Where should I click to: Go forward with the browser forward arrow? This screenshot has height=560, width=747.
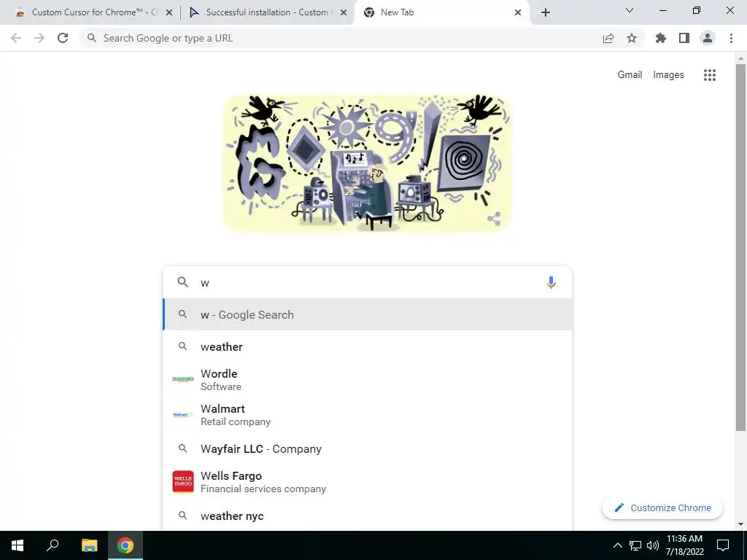pyautogui.click(x=39, y=38)
